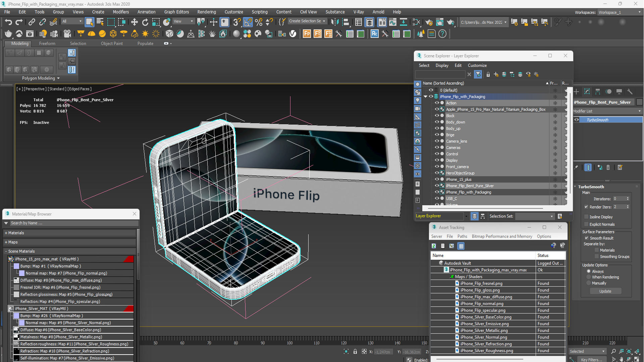Click the Render Setup teapot icon
The width and height of the screenshot is (644, 362).
click(429, 22)
